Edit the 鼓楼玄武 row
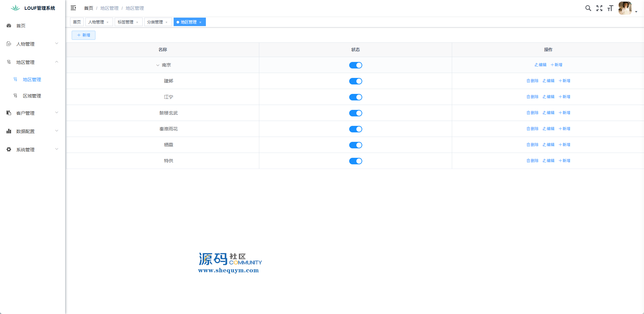This screenshot has width=644, height=314. 549,113
